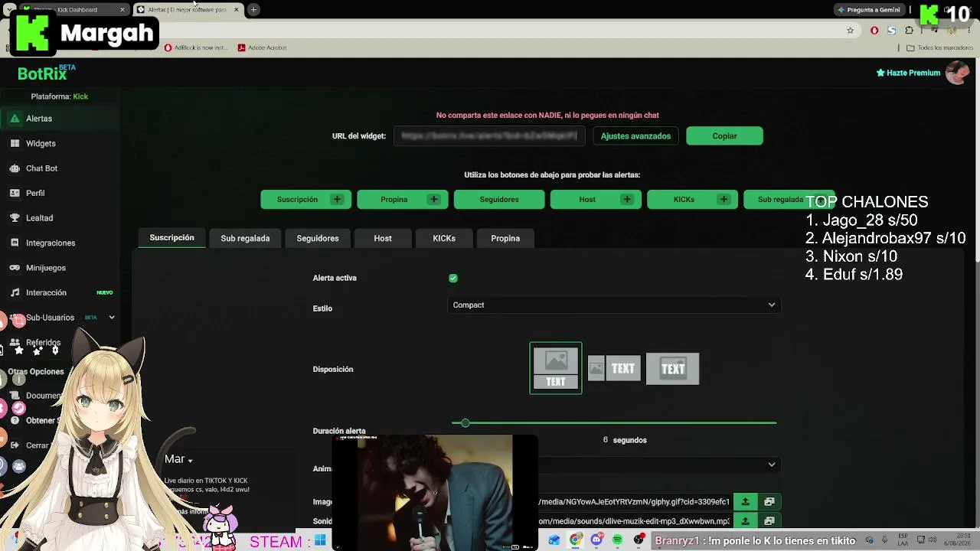Viewport: 980px width, 551px height.
Task: Switch to the KICKs settings tab
Action: click(444, 238)
